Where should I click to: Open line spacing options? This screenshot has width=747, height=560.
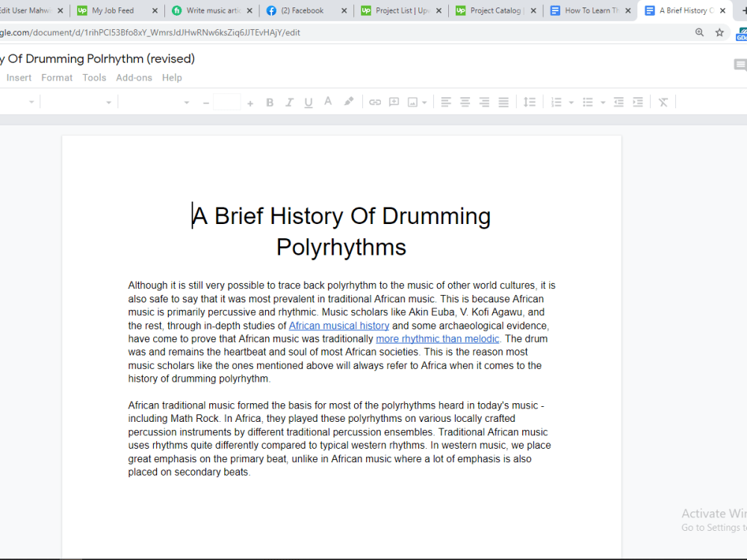pos(530,102)
